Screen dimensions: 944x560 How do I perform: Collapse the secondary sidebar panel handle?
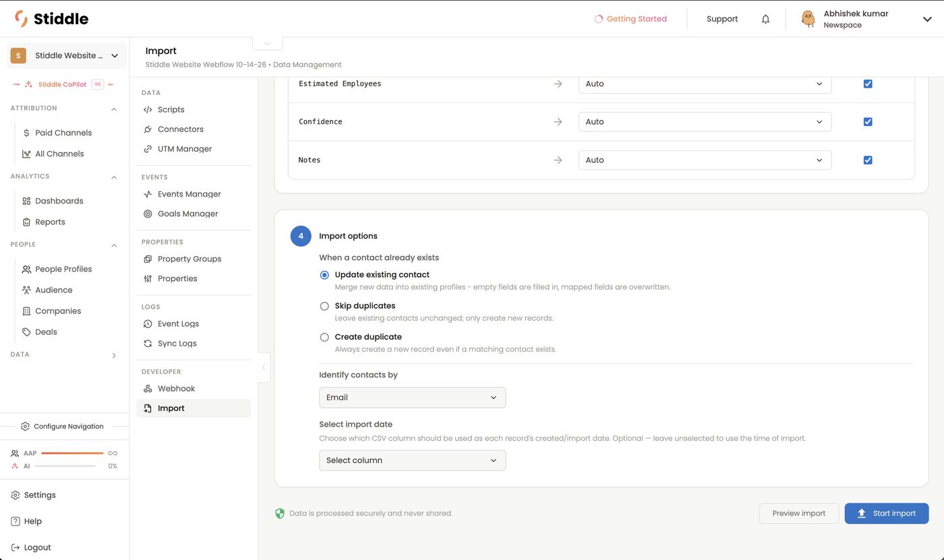click(264, 367)
